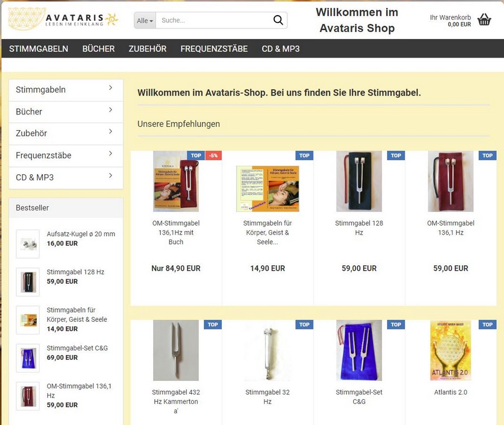Open the Stimmgabel 32 Hz product image
Screen dimensions: 504x425
268,350
